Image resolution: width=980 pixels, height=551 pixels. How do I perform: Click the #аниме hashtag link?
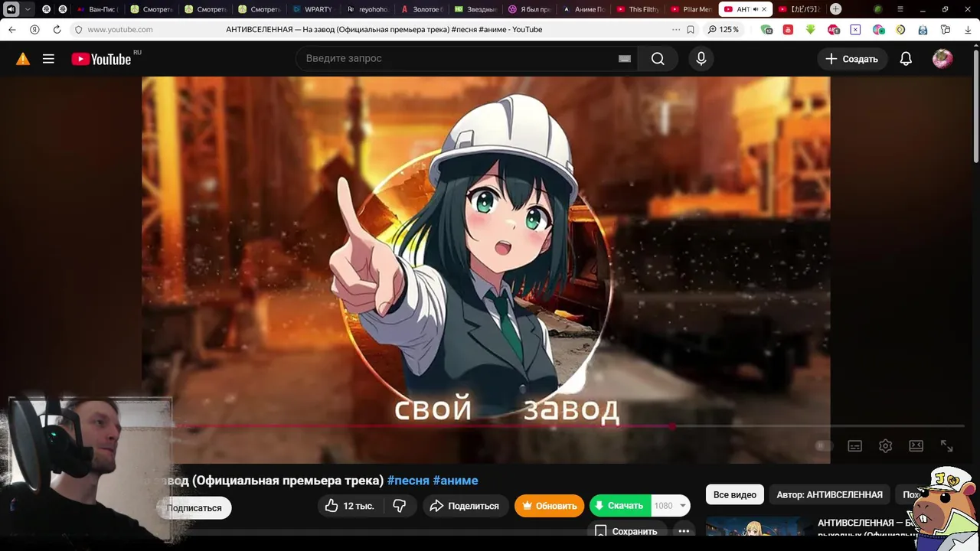(x=456, y=481)
